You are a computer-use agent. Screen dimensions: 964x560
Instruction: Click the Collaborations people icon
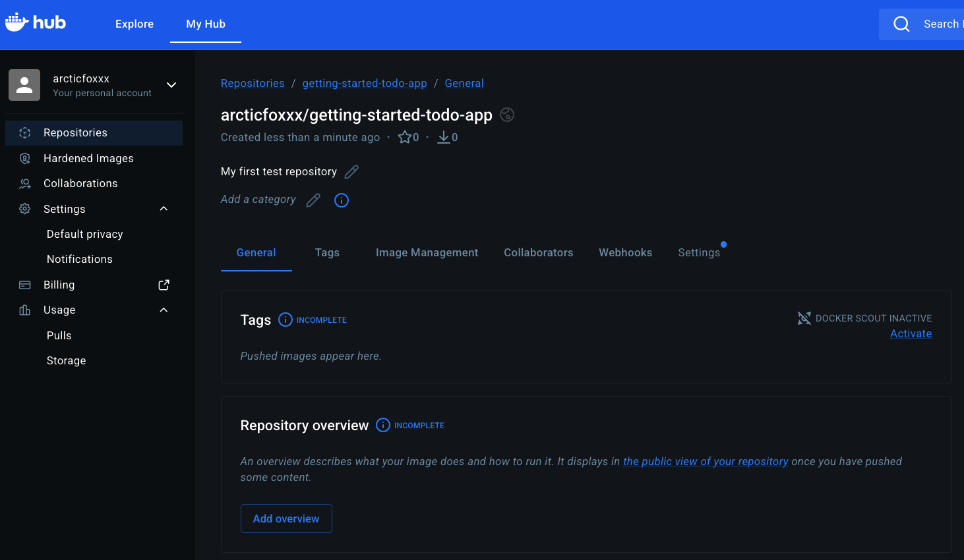[x=25, y=184]
